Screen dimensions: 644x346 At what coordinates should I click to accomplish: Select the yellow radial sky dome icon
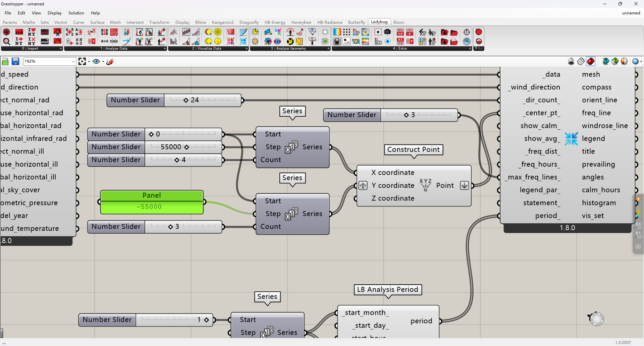click(218, 32)
